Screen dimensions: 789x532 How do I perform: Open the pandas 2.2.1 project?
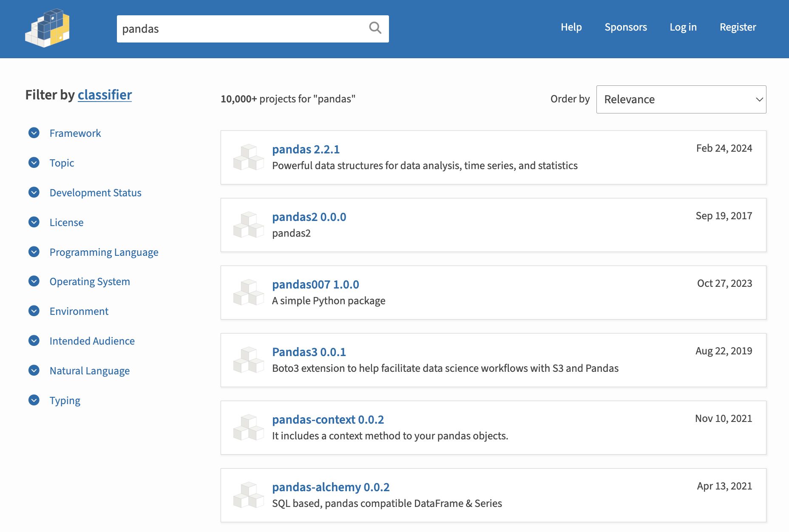pyautogui.click(x=306, y=150)
